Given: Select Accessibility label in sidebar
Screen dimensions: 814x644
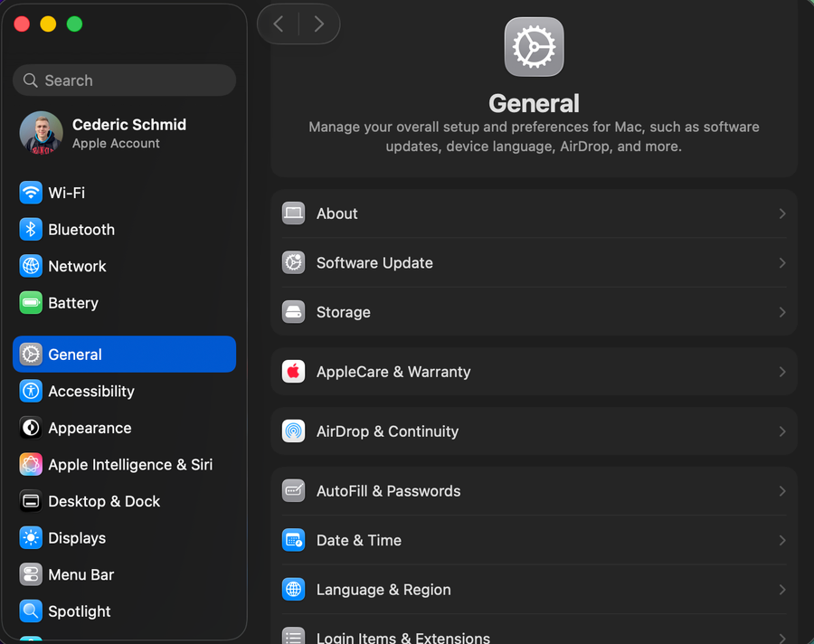Looking at the screenshot, I should pyautogui.click(x=91, y=391).
